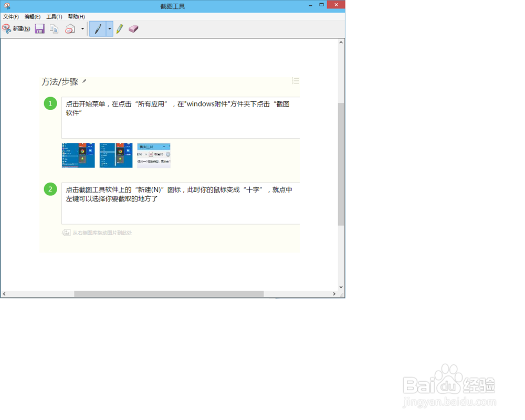Click the vertical scrollbar down arrow
Screen dimensions: 525x420
tap(342, 287)
